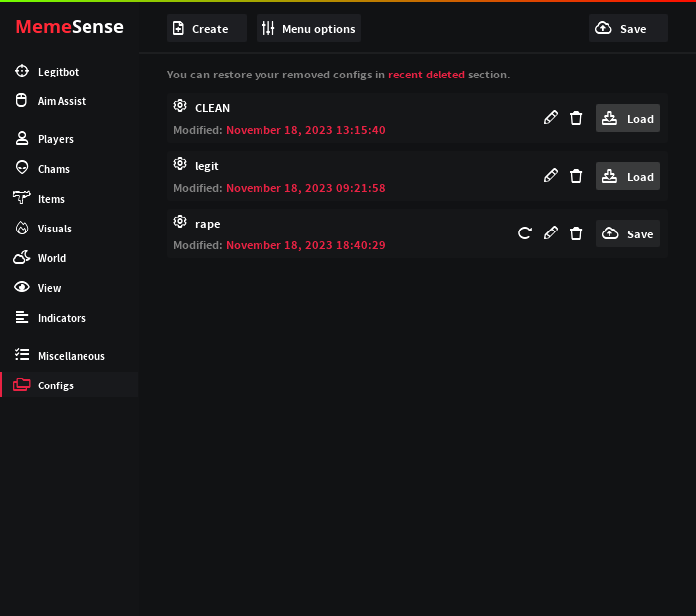Open Menu options
This screenshot has height=616, width=696.
(308, 29)
